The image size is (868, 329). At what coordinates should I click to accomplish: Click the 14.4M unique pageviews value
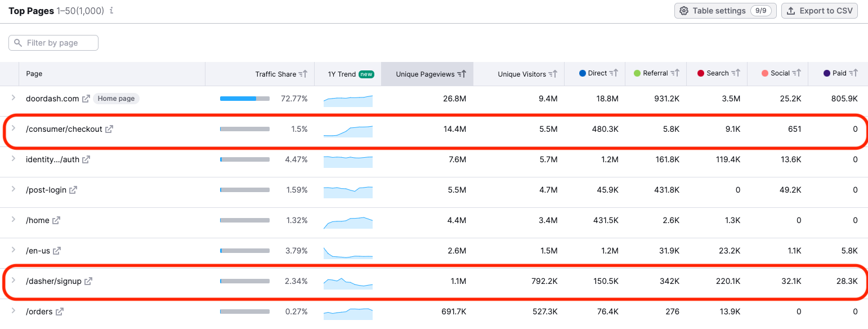[x=455, y=129]
